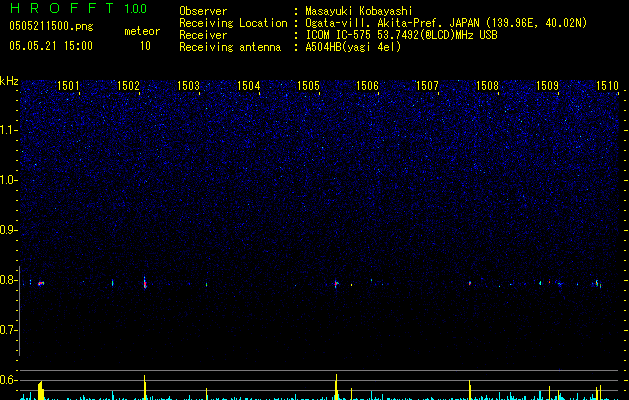Click the 0.8 kHz axis label
This screenshot has height=400, width=629.
[x=7, y=280]
